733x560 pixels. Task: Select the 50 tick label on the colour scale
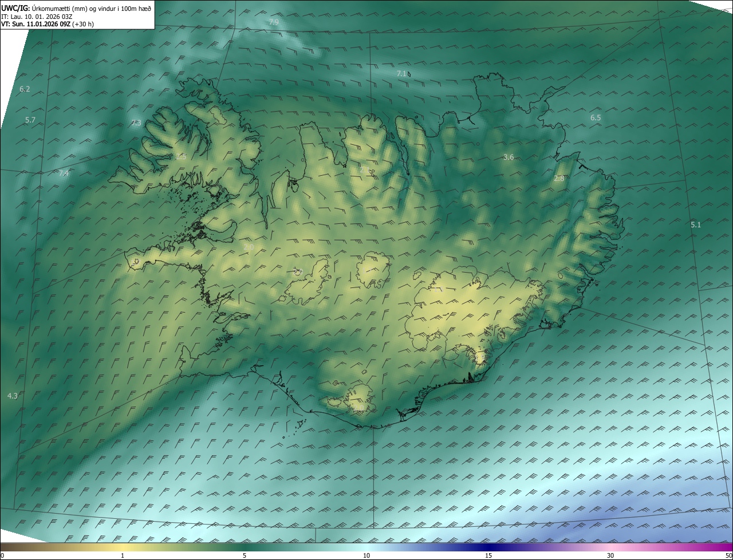pyautogui.click(x=728, y=555)
